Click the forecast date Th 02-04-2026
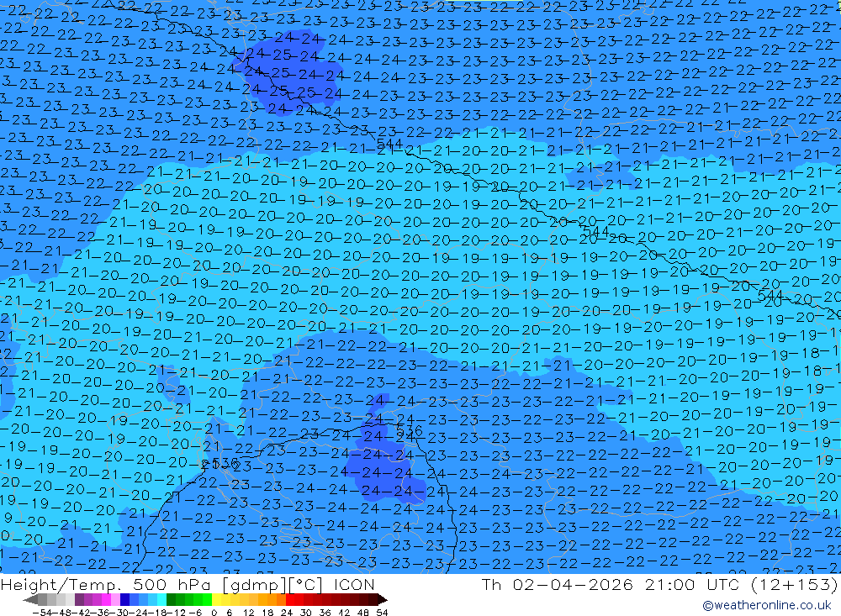This screenshot has height=616, width=841. coord(558,584)
